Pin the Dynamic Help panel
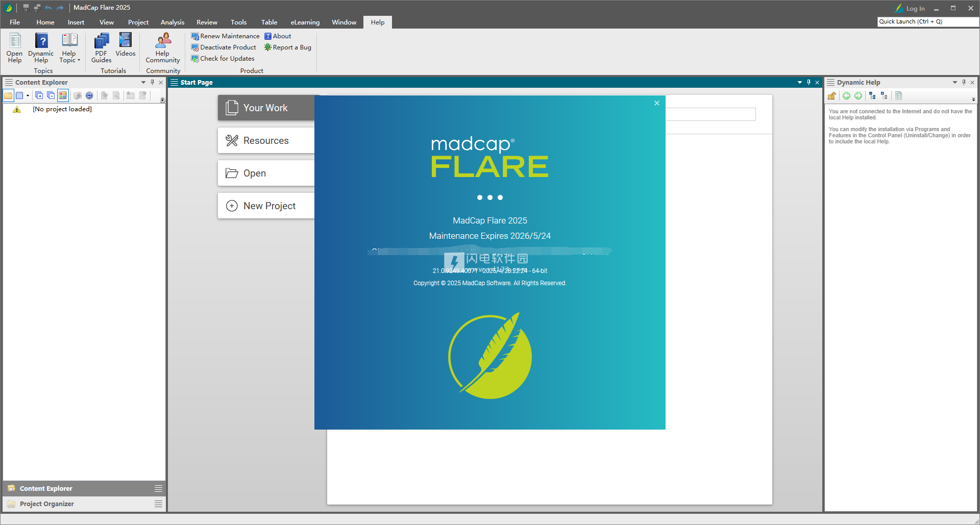The height and width of the screenshot is (525, 980). 964,82
